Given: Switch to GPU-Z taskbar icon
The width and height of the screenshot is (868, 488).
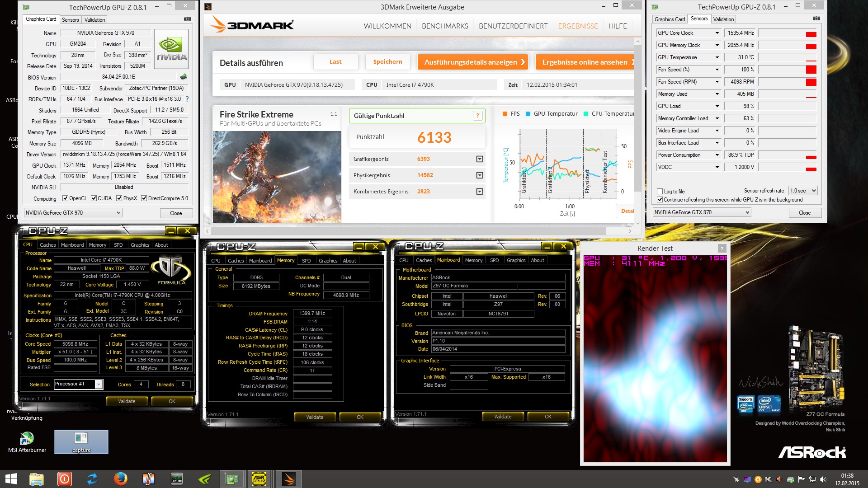Looking at the screenshot, I should click(x=232, y=479).
